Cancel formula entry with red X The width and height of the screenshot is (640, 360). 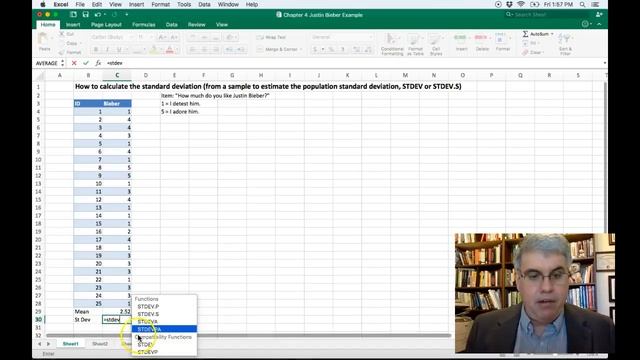74,63
